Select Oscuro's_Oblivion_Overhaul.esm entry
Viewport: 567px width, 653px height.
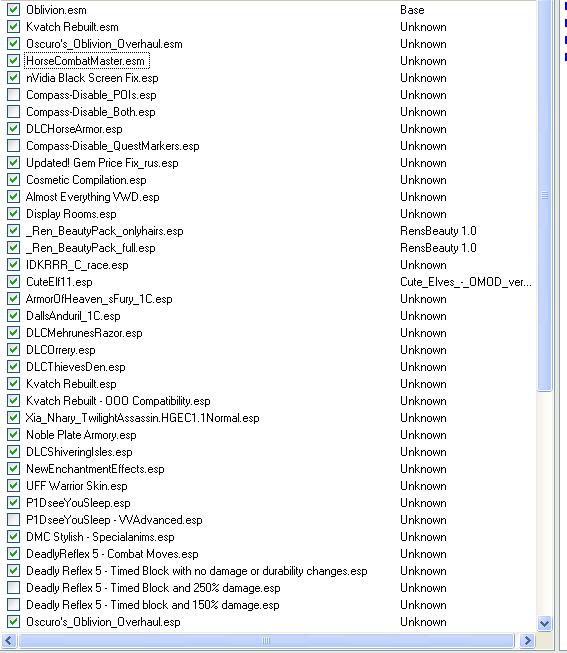(x=104, y=44)
